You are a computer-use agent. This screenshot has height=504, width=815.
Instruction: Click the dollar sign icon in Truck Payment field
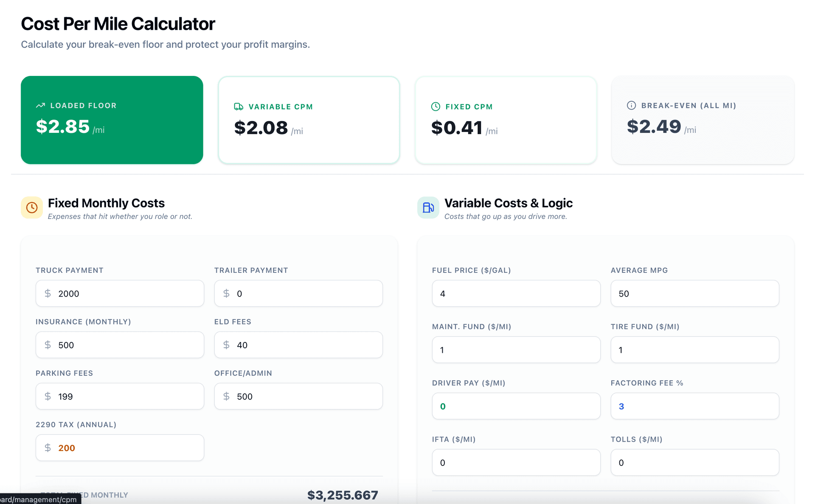(48, 293)
